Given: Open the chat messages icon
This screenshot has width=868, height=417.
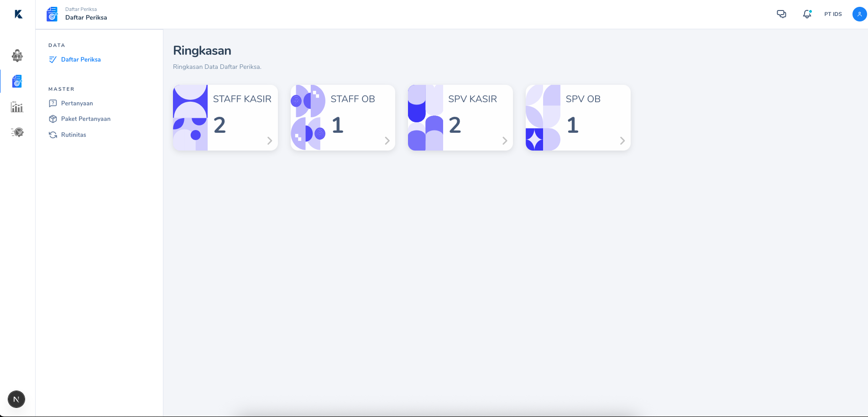Looking at the screenshot, I should (x=781, y=14).
